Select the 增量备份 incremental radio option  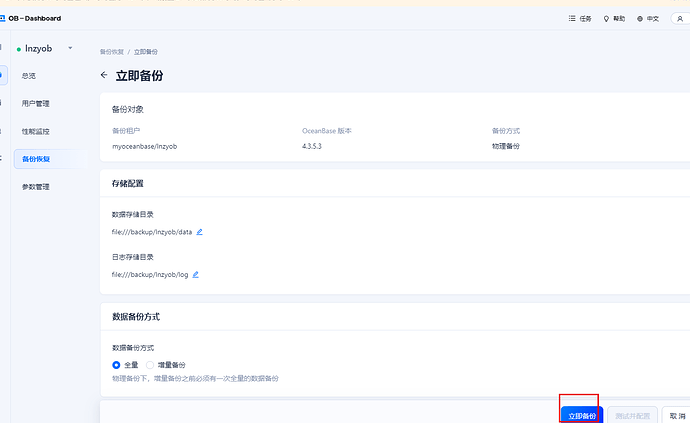pos(151,365)
